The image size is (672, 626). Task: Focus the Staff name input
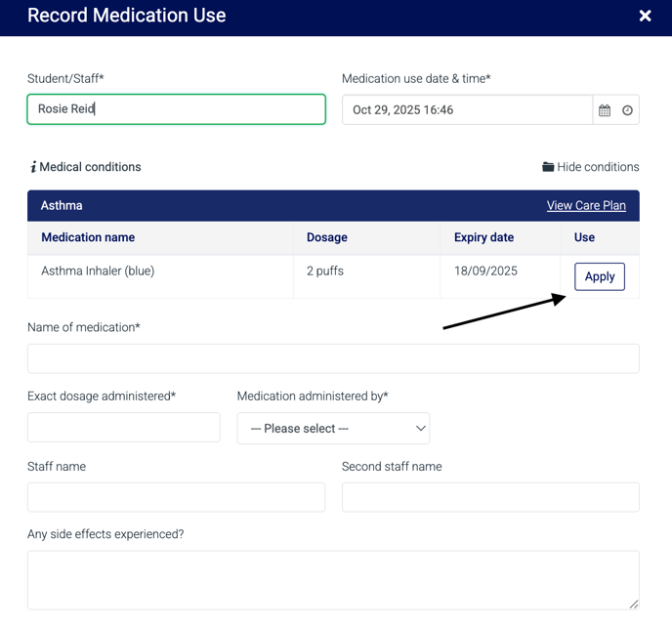[176, 497]
